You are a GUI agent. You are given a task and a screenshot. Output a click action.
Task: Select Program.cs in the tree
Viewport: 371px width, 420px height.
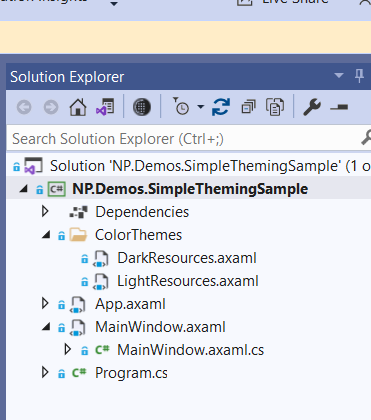(131, 373)
